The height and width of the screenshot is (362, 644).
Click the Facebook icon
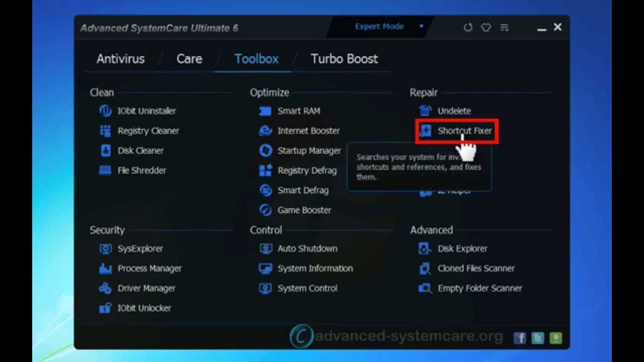tap(520, 338)
